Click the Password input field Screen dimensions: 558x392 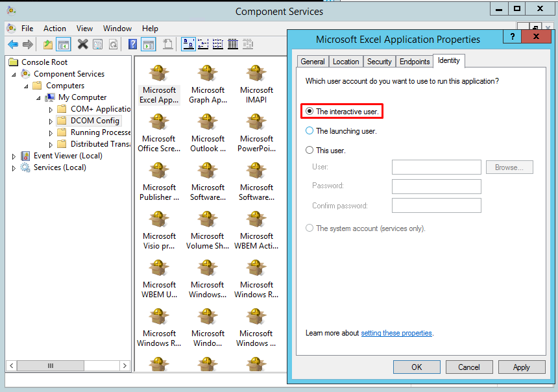[436, 186]
